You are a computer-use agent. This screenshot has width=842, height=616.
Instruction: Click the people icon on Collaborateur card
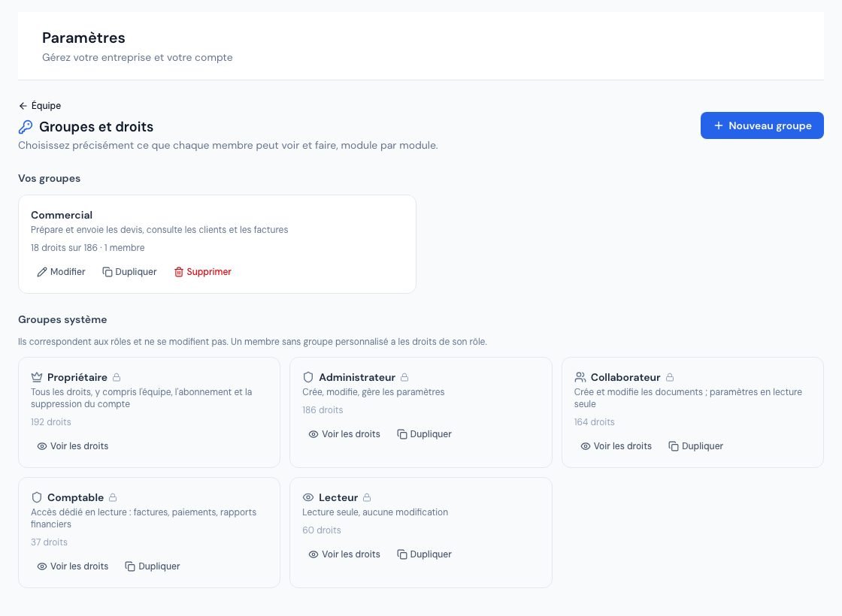pyautogui.click(x=580, y=377)
